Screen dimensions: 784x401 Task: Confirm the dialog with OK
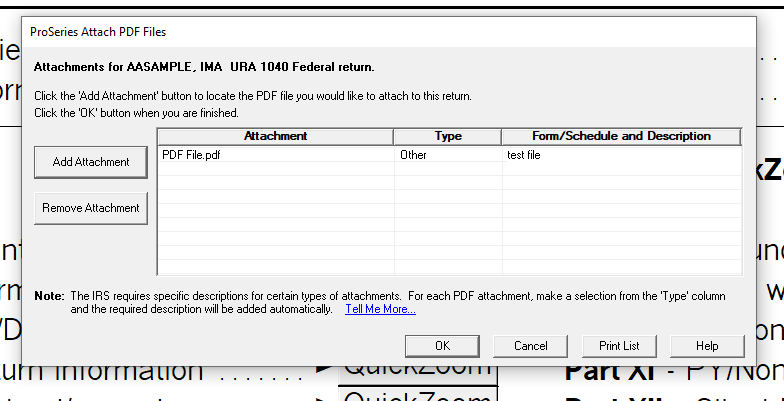coord(442,346)
